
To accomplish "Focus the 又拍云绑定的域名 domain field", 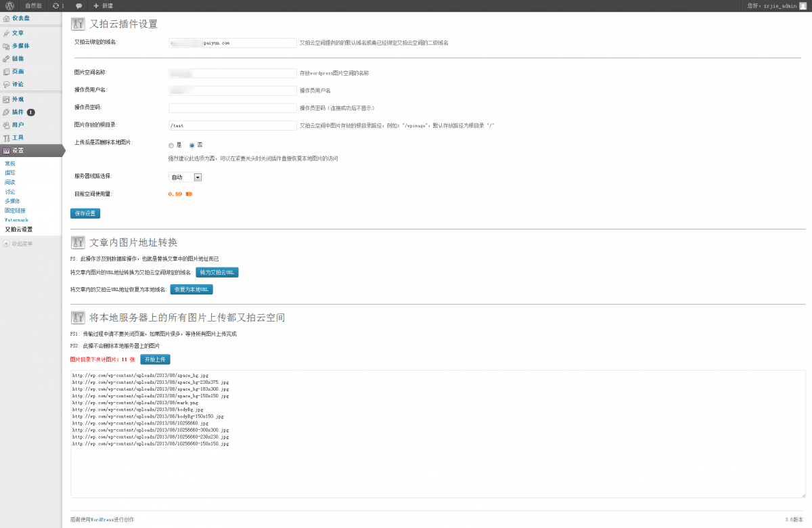I will point(233,43).
